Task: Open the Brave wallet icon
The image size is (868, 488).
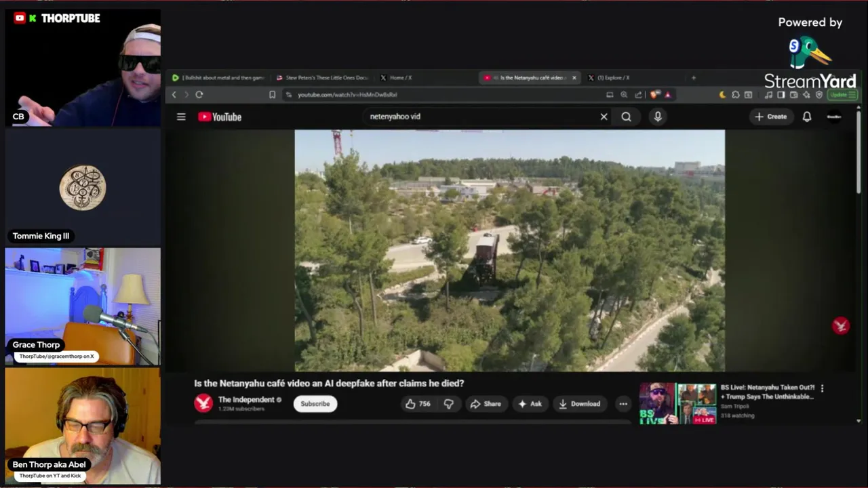Action: [794, 95]
